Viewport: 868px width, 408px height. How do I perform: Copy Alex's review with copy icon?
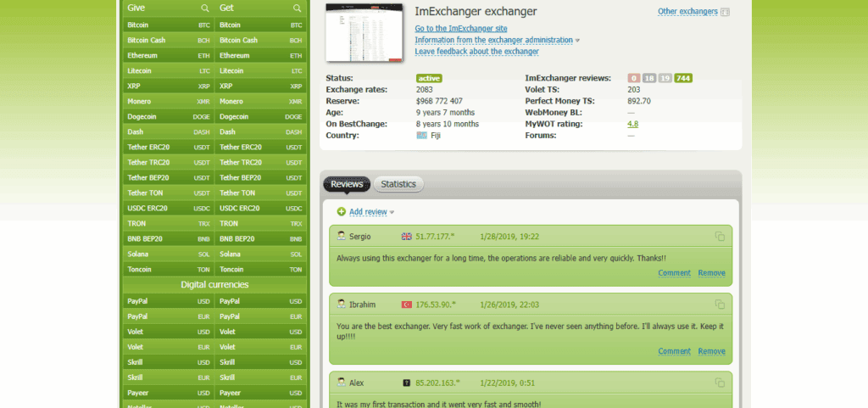click(720, 383)
